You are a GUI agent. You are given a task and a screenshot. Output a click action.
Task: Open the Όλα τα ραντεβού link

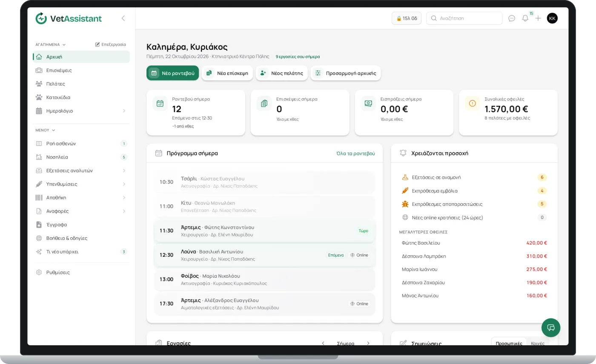[x=355, y=154]
